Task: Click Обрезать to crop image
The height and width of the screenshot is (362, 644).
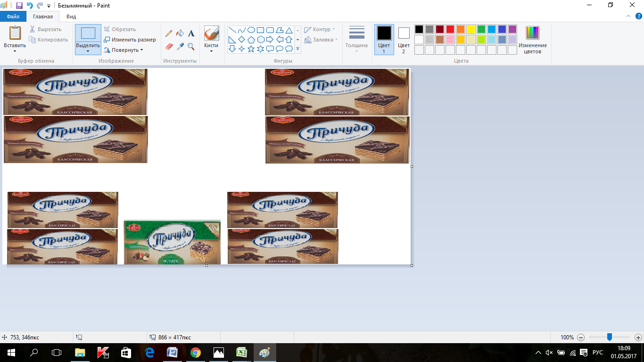Action: pyautogui.click(x=120, y=29)
